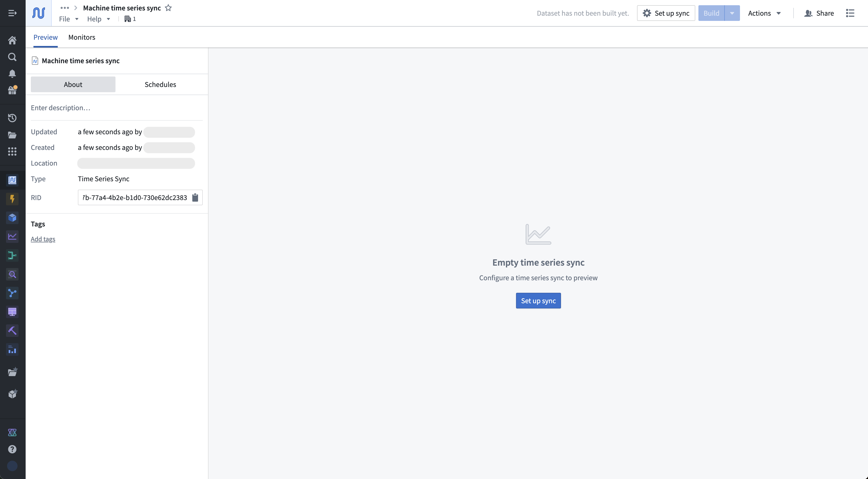868x479 pixels.
Task: Click the Enter description field
Action: pyautogui.click(x=61, y=107)
